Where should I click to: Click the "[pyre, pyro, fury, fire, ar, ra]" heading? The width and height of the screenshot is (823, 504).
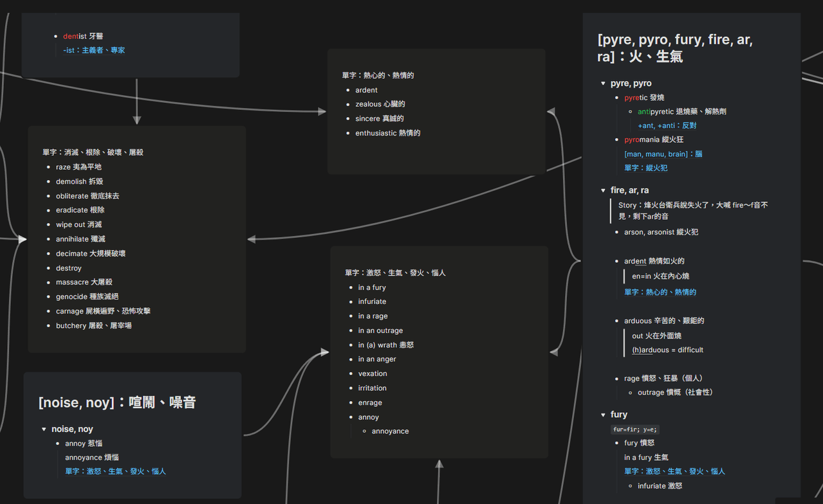coord(675,48)
